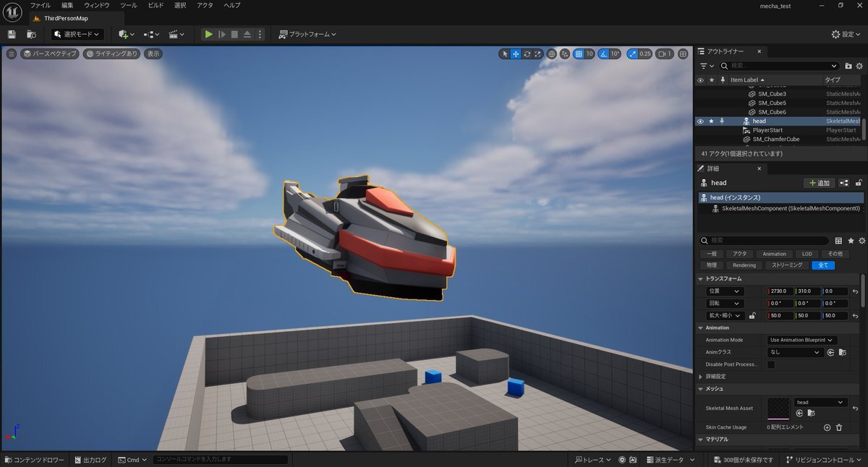Image resolution: width=868 pixels, height=467 pixels.
Task: Open the ヘルプ menu
Action: click(x=232, y=5)
